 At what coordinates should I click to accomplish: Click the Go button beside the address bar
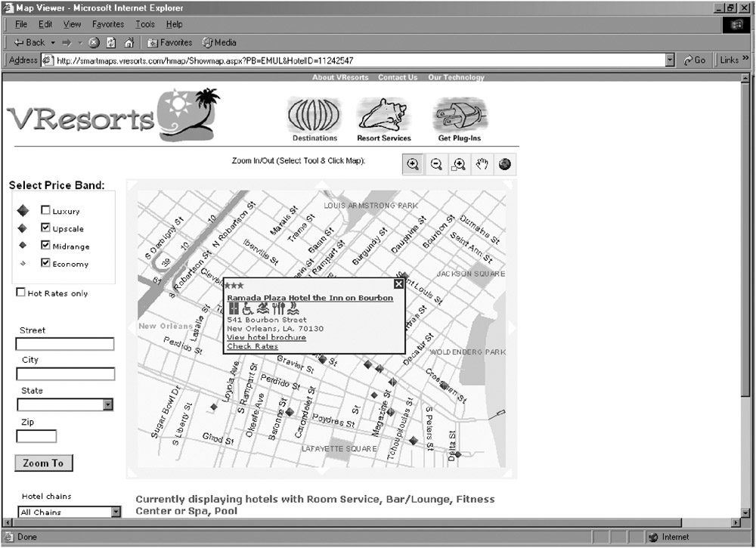coord(694,60)
